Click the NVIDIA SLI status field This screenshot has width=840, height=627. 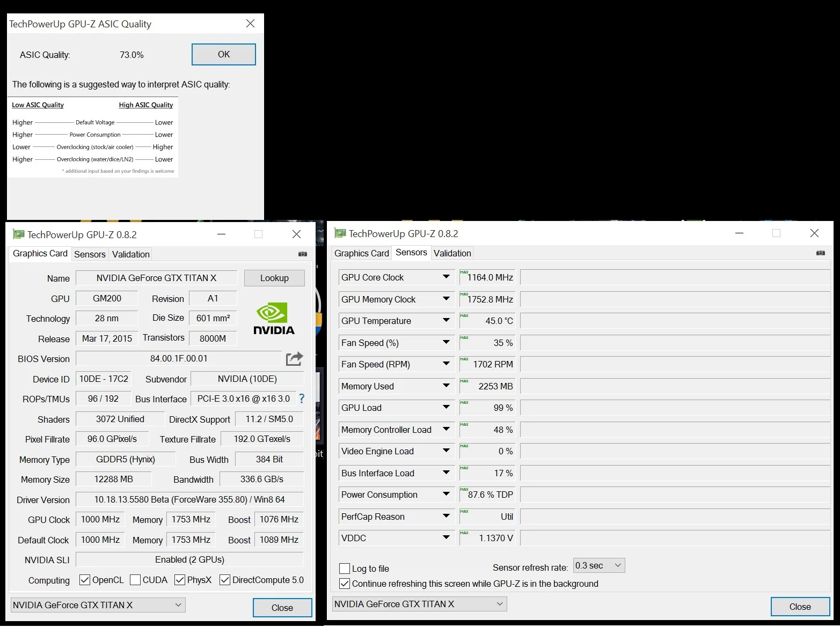tap(189, 559)
